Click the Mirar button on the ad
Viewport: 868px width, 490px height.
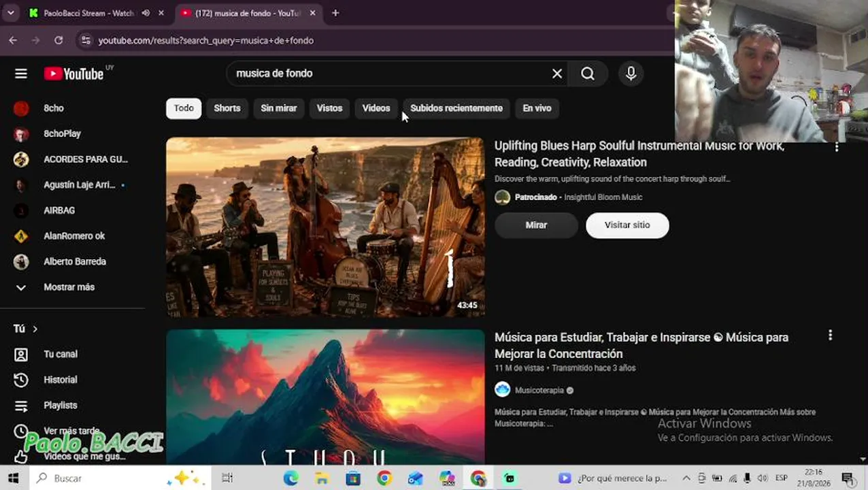click(x=536, y=225)
